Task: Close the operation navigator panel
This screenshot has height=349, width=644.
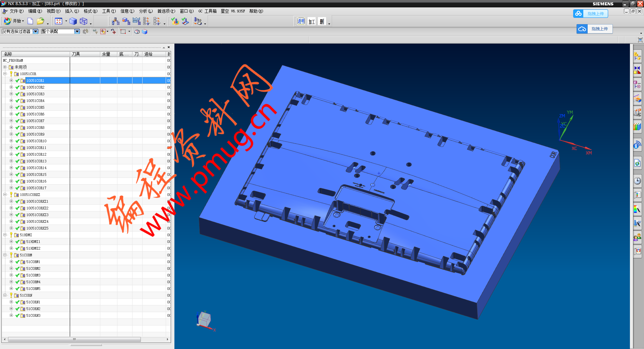Action: coord(169,47)
